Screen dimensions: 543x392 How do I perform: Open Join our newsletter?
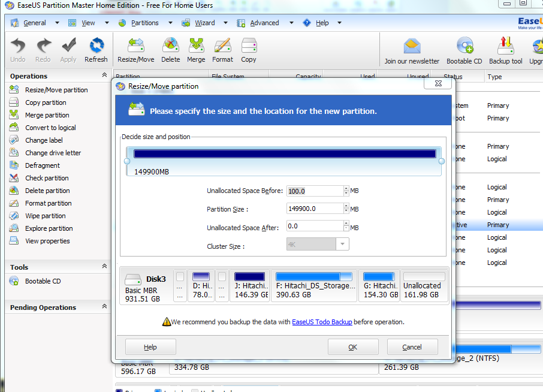click(412, 52)
